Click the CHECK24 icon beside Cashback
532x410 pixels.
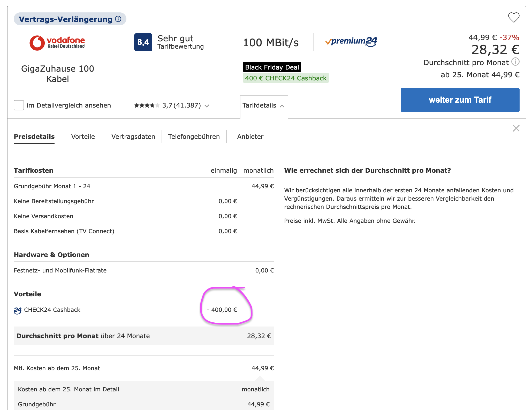pyautogui.click(x=18, y=310)
